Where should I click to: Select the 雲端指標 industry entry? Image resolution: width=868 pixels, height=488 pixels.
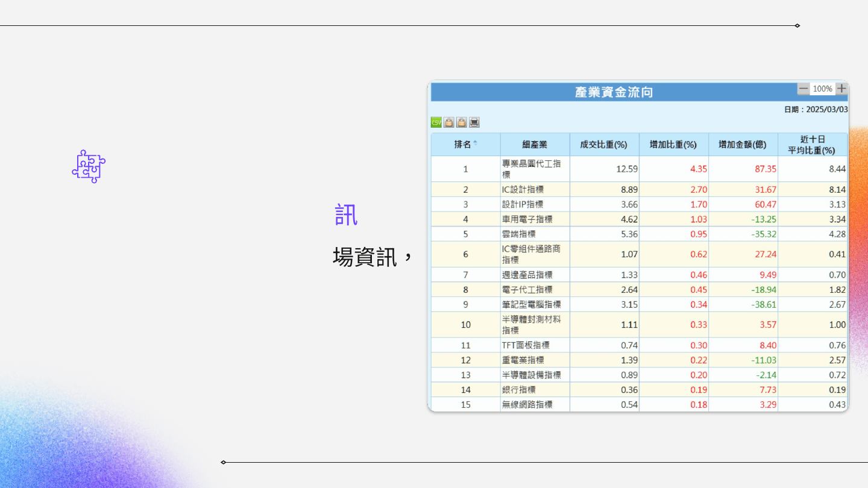tap(518, 234)
